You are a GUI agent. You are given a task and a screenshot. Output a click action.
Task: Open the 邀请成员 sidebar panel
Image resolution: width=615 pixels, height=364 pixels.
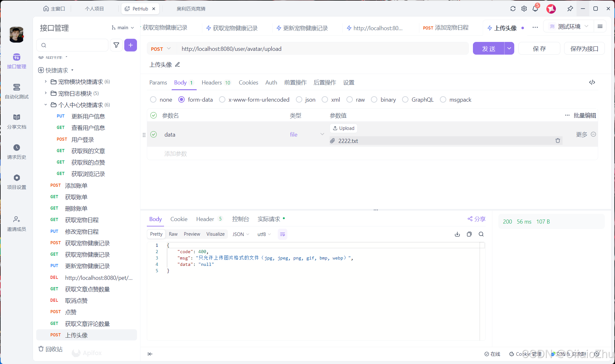16,223
